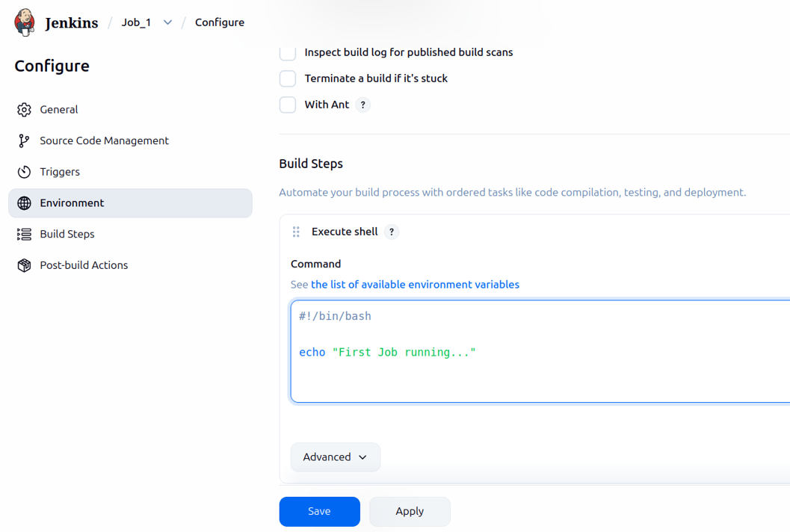Image resolution: width=790 pixels, height=532 pixels.
Task: Save the job configuration
Action: (x=319, y=511)
